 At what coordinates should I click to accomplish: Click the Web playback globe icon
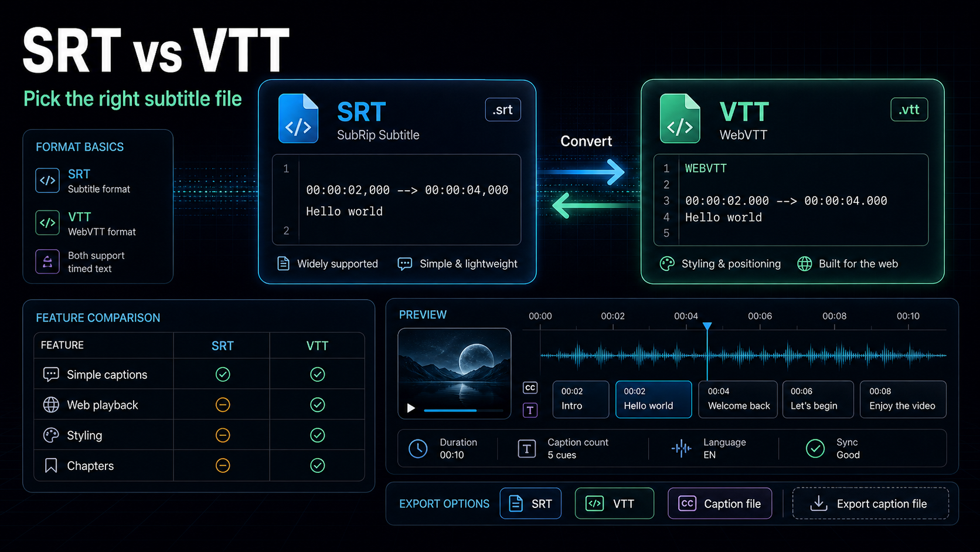[x=51, y=405]
